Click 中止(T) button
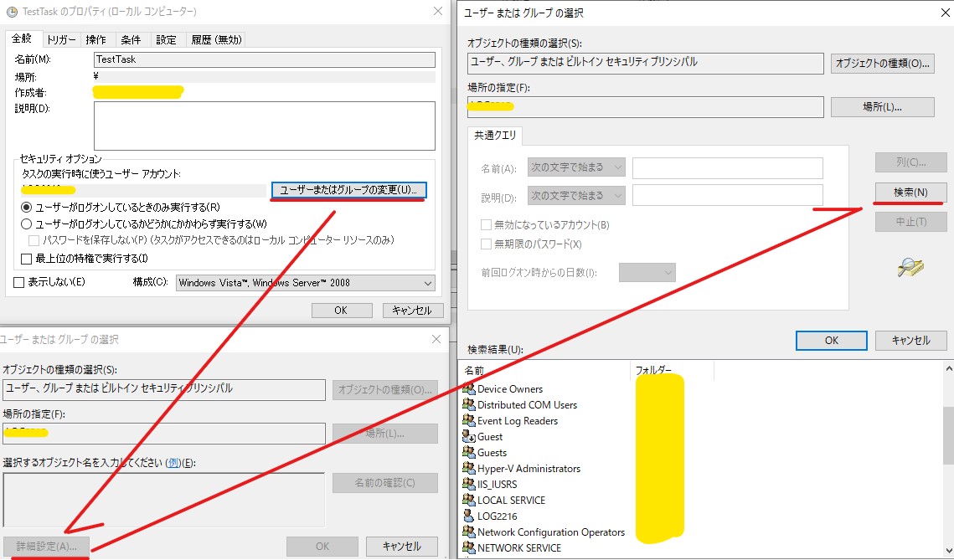This screenshot has height=560, width=954. tap(910, 222)
